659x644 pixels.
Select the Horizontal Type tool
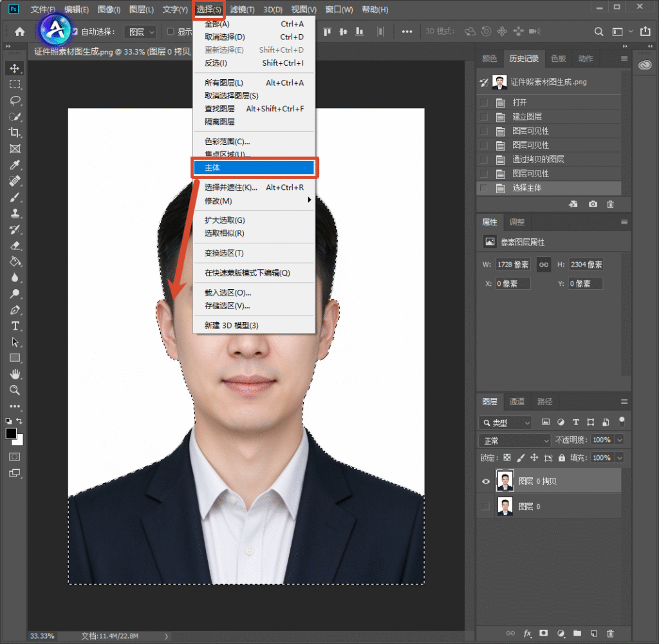point(15,326)
